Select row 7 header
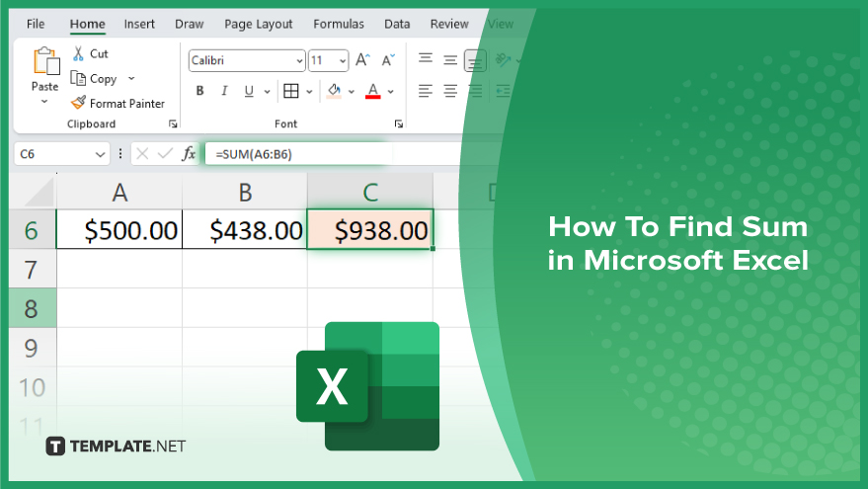The image size is (868, 489). [x=32, y=269]
